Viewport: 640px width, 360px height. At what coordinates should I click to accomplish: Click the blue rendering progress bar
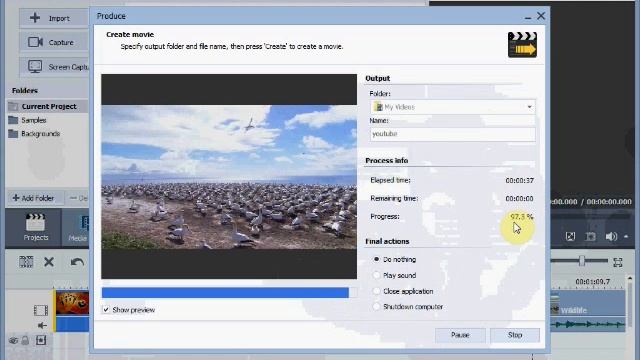pos(229,292)
